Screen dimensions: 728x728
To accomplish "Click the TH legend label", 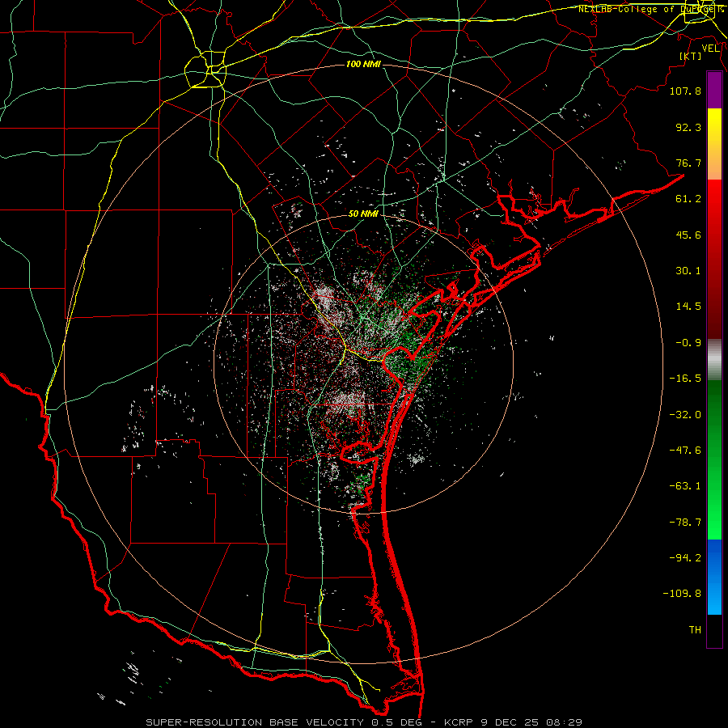I will coord(695,630).
